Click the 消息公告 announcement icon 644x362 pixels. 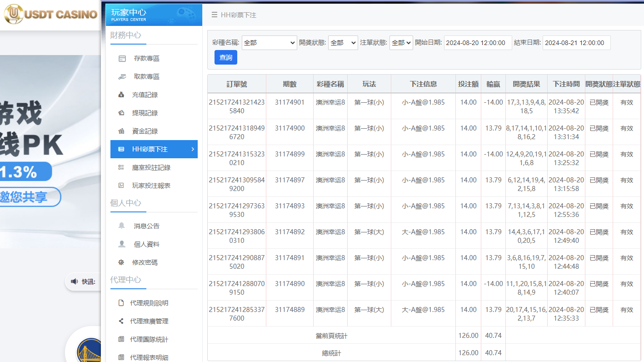pos(122,226)
